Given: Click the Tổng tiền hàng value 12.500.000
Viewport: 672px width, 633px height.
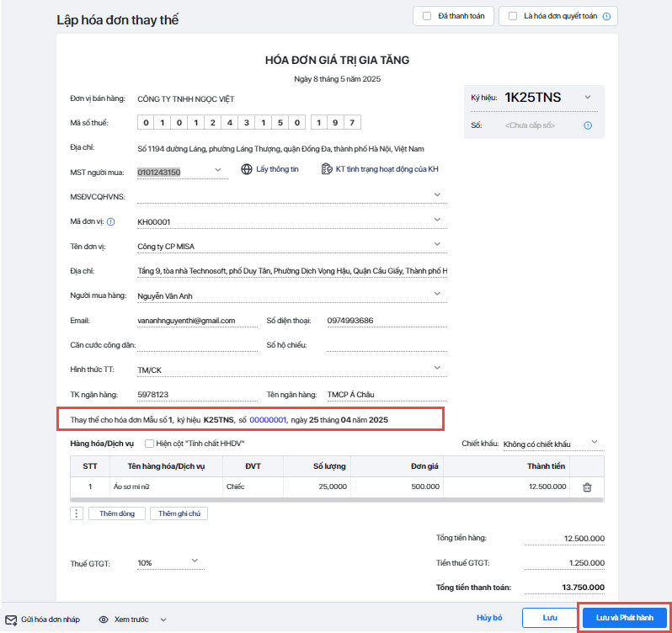Looking at the screenshot, I should tap(564, 539).
